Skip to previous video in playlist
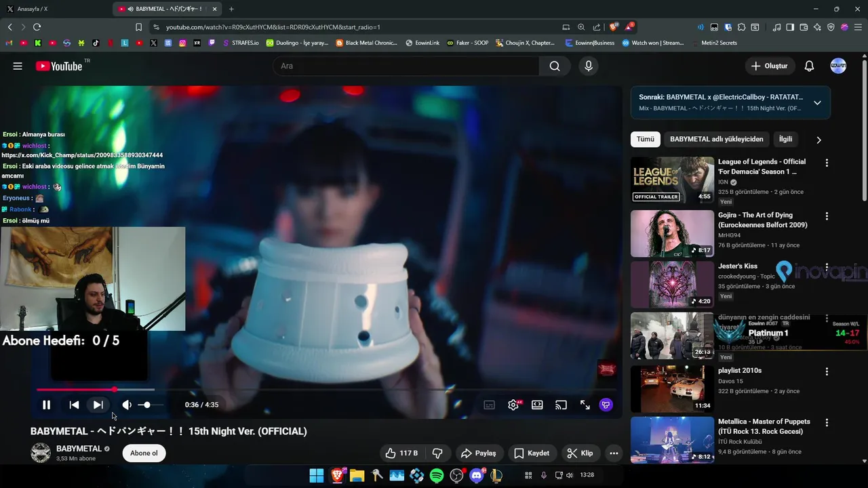Screen dimensions: 868x488 pos(74,405)
